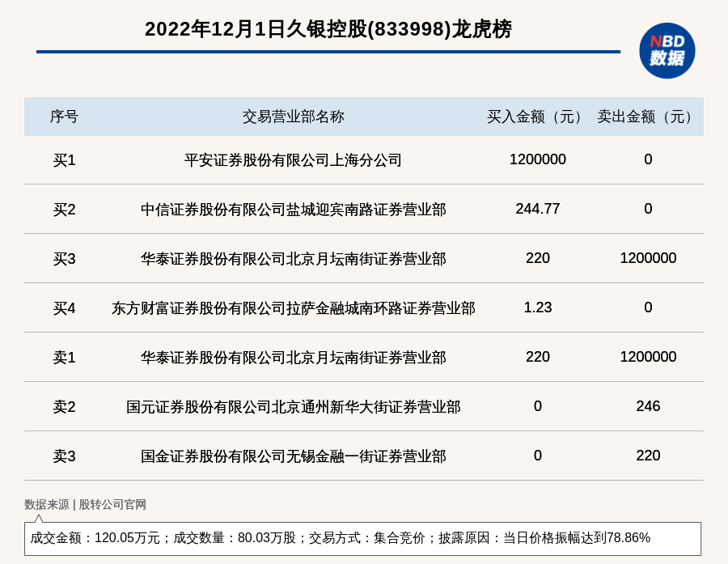Click sell amount 1200000 in 买3 row

(648, 258)
